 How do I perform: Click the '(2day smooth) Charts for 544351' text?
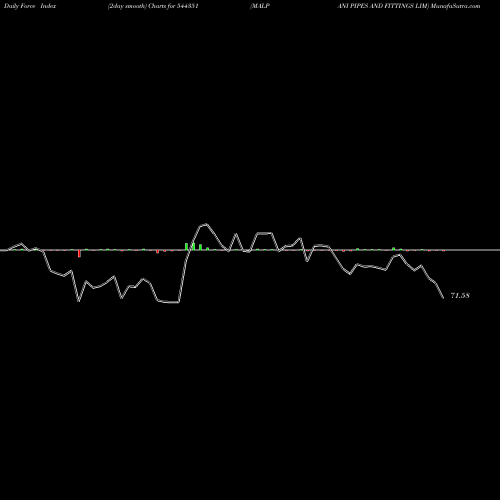tap(153, 6)
